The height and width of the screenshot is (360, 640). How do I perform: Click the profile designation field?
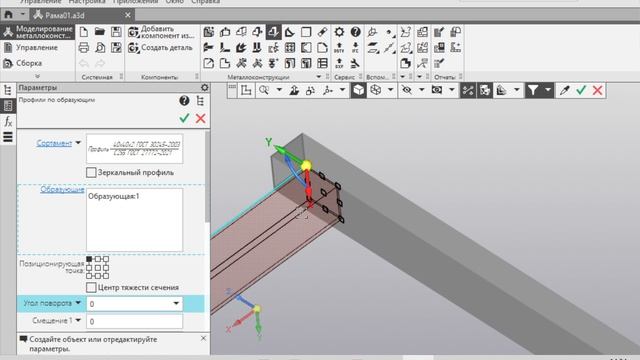tap(134, 149)
